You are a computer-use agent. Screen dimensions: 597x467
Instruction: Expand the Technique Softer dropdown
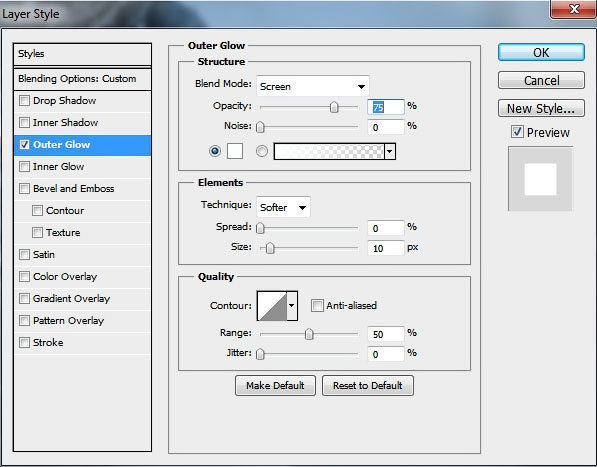[x=283, y=207]
